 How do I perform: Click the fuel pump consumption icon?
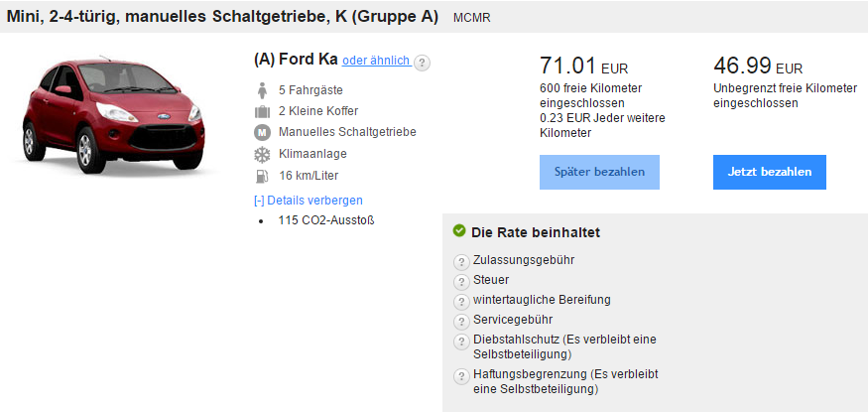261,176
